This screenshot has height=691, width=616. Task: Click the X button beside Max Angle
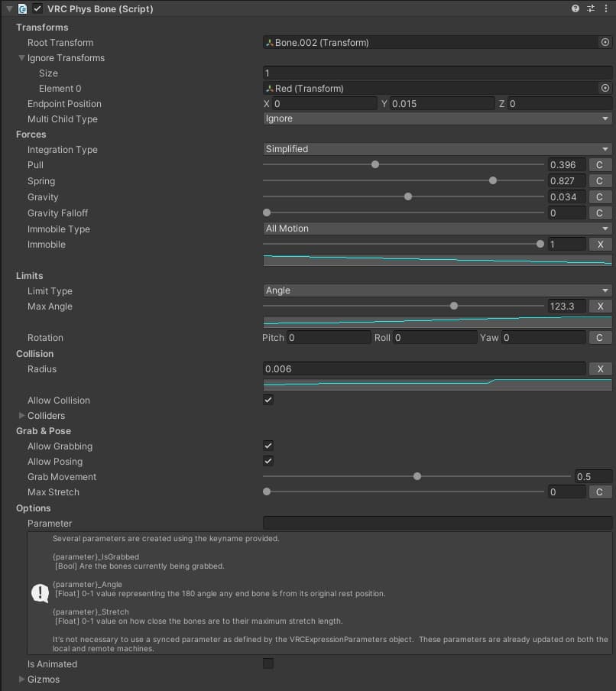600,306
